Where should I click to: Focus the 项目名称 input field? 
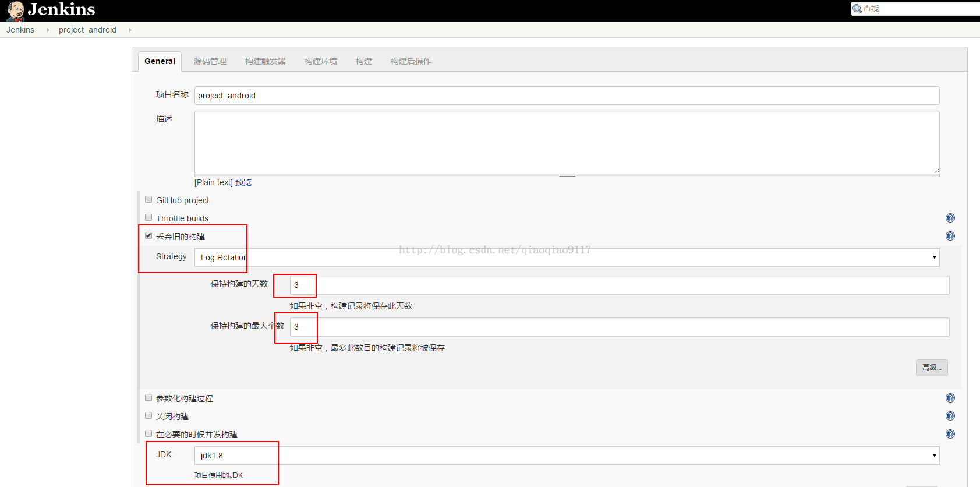tap(567, 96)
